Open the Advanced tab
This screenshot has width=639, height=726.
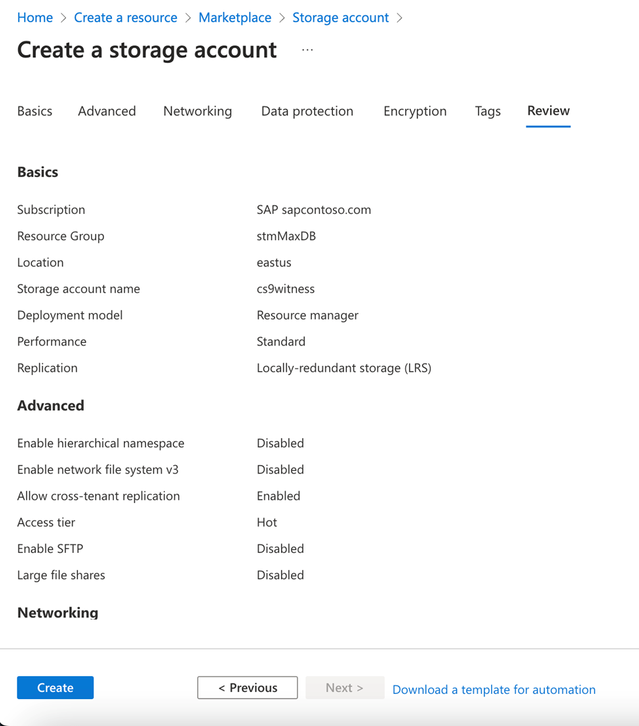[x=107, y=111]
